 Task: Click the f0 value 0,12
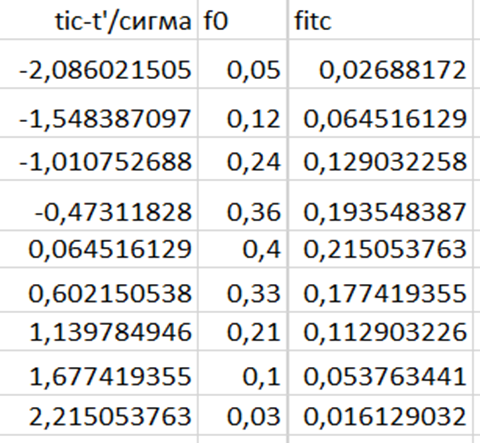pos(243,113)
